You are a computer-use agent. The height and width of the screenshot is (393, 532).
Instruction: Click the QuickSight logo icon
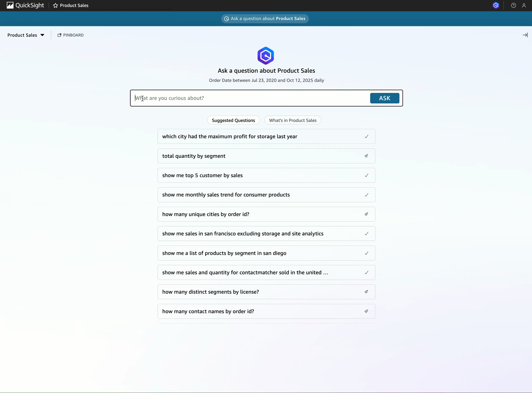click(10, 5)
